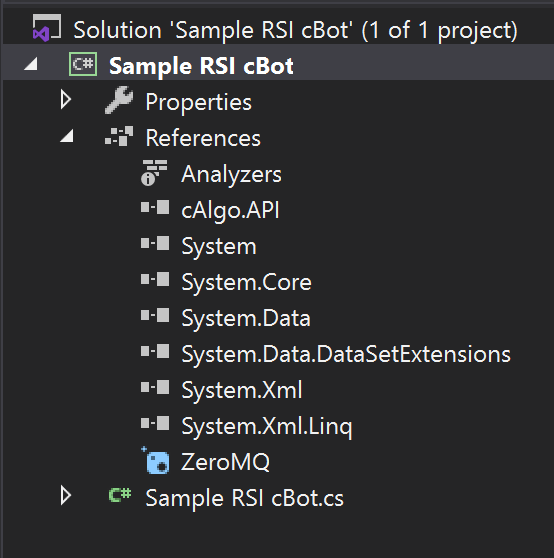Select System.Data.DataSetExtensions reference
554x558 pixels.
coord(346,354)
